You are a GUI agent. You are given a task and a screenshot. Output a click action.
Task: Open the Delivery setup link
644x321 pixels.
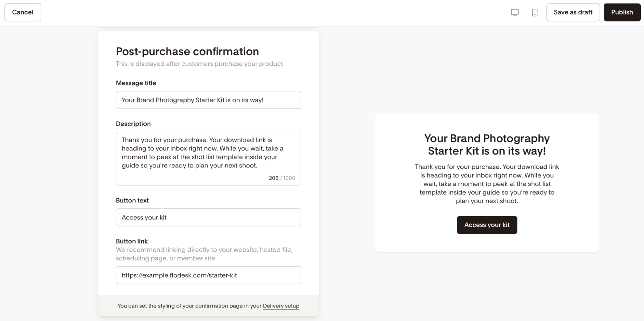(x=281, y=306)
